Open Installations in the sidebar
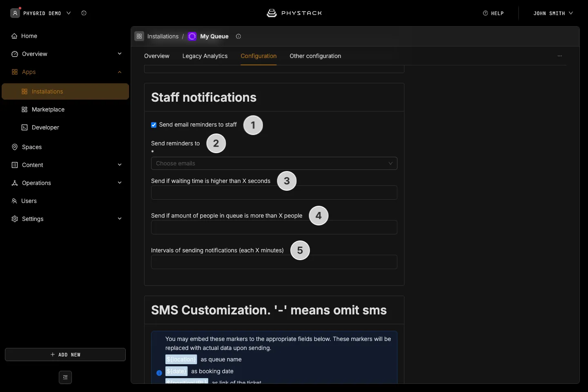Viewport: 588px width, 392px height. [x=65, y=91]
